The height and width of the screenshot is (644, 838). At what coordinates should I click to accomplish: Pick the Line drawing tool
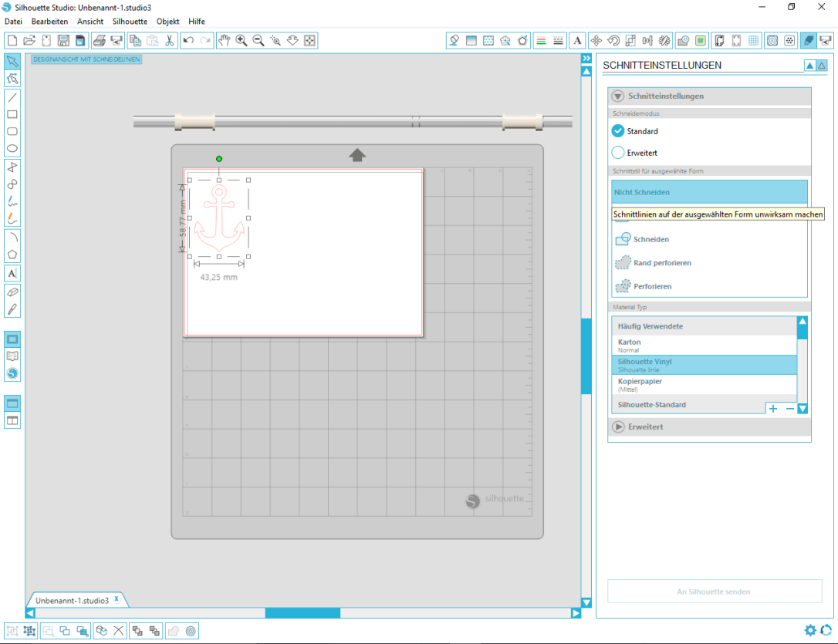tap(12, 97)
